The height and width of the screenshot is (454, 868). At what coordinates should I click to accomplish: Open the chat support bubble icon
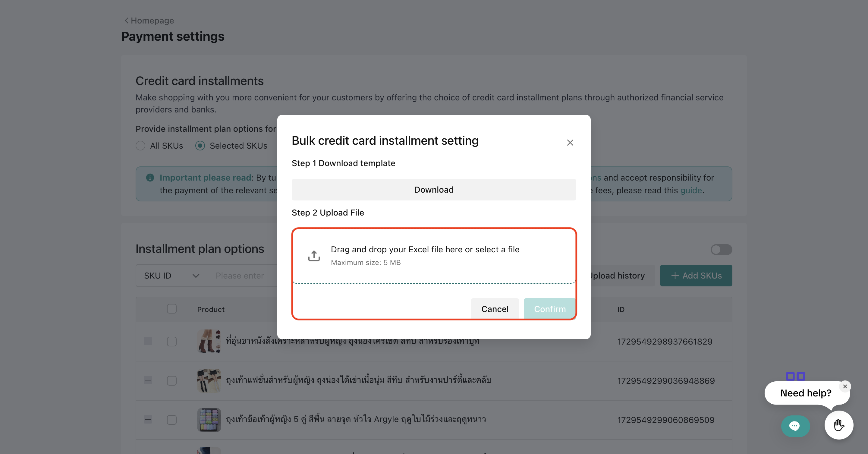point(795,426)
